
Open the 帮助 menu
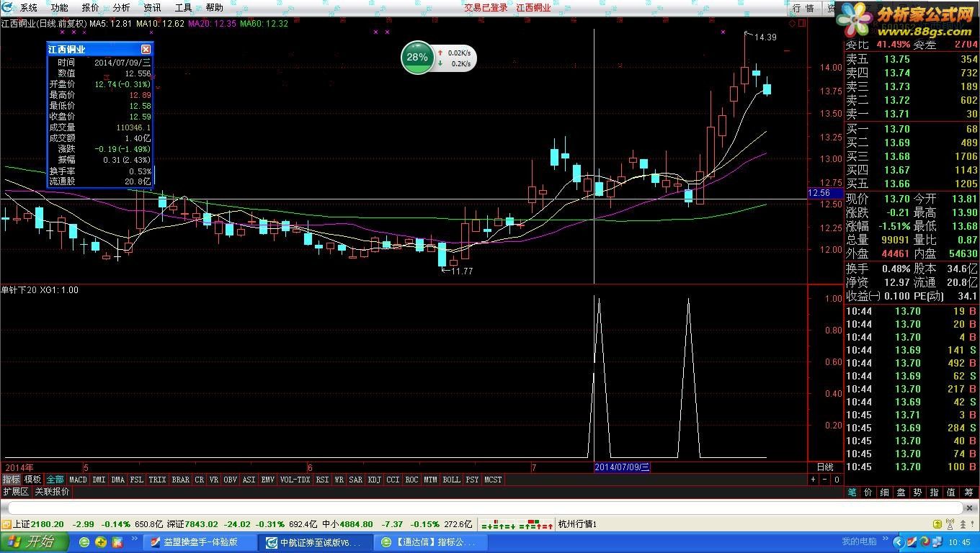click(215, 8)
